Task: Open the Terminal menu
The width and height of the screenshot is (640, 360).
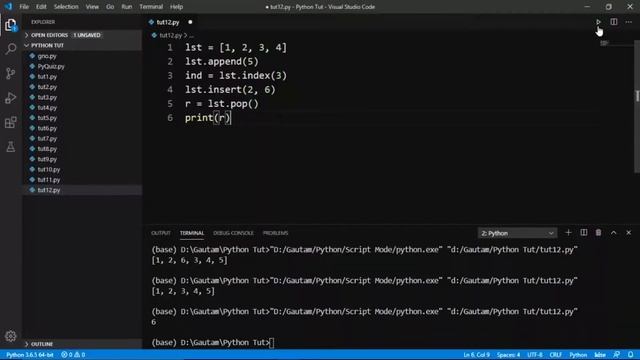Action: pyautogui.click(x=151, y=7)
